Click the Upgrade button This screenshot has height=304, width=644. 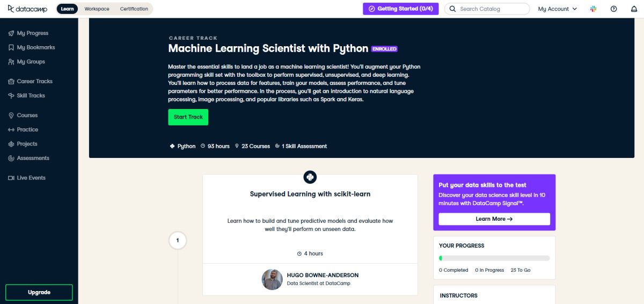pos(39,292)
